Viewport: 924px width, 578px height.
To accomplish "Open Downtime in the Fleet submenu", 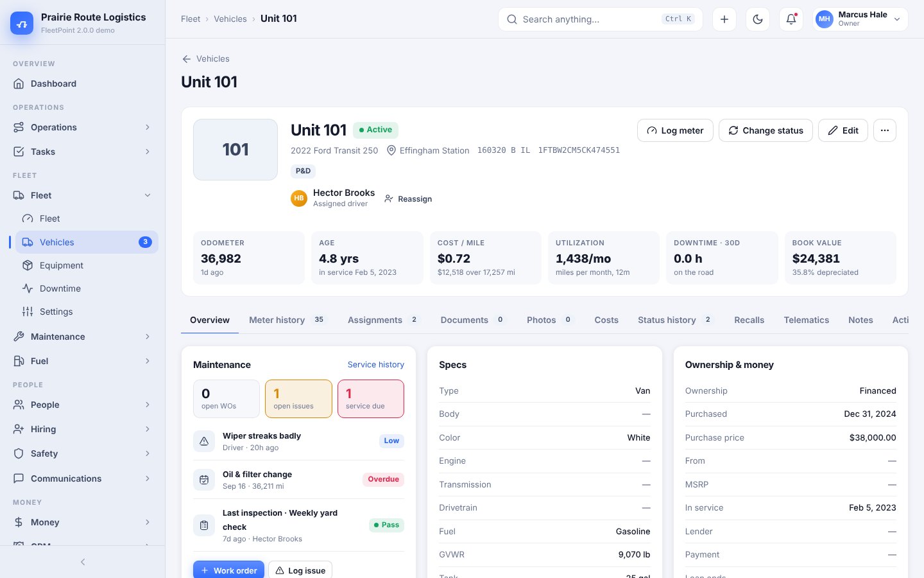I will 87,288.
